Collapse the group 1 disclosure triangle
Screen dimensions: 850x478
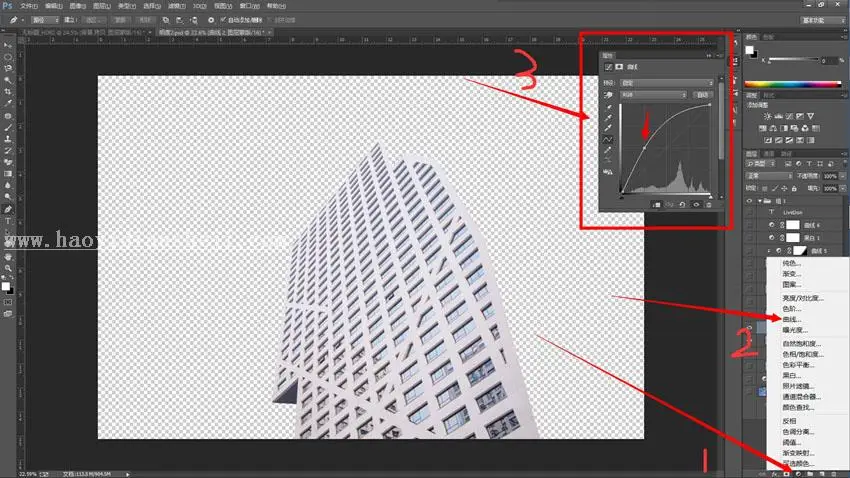[760, 201]
